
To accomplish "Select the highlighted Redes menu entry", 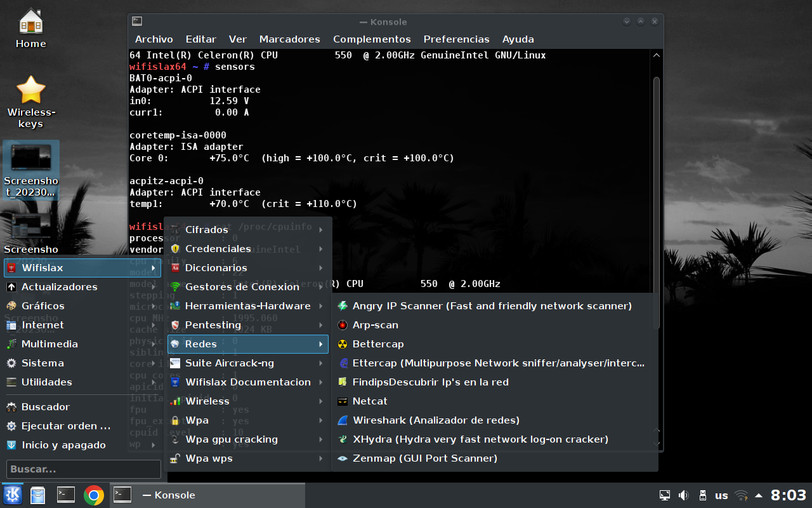I will point(248,344).
